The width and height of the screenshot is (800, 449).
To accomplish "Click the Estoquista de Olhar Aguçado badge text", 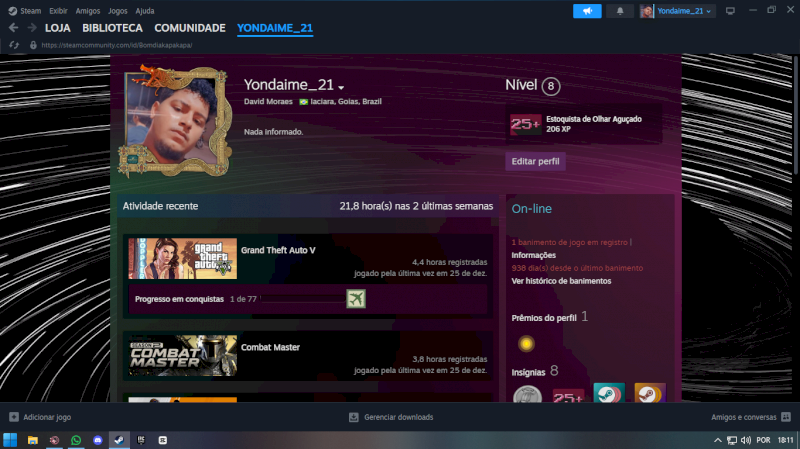I will 594,119.
